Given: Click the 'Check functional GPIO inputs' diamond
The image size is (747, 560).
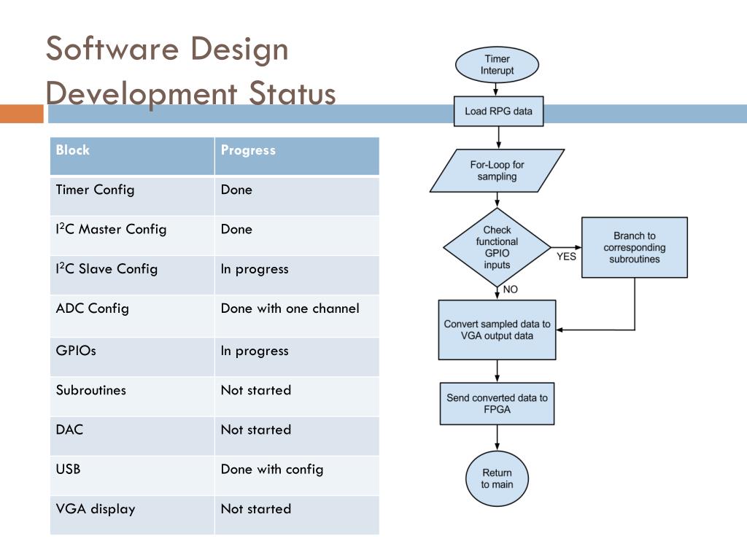Looking at the screenshot, I should click(497, 247).
